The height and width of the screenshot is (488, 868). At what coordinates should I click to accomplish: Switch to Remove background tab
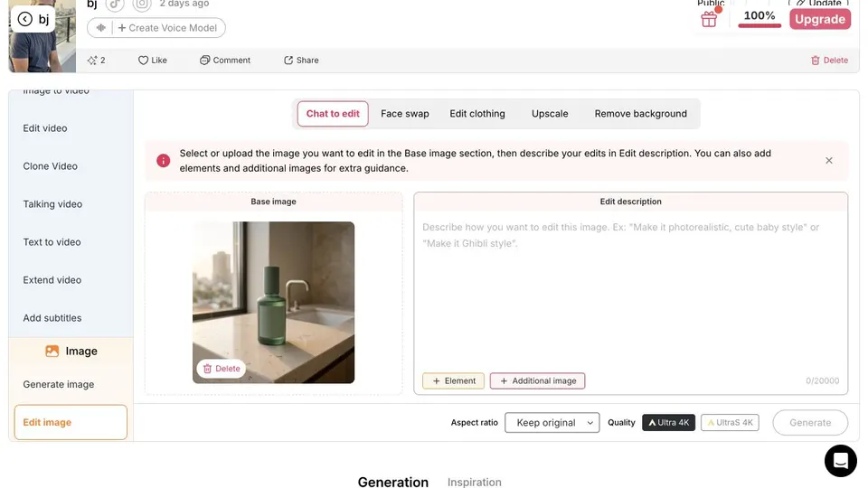click(x=640, y=114)
